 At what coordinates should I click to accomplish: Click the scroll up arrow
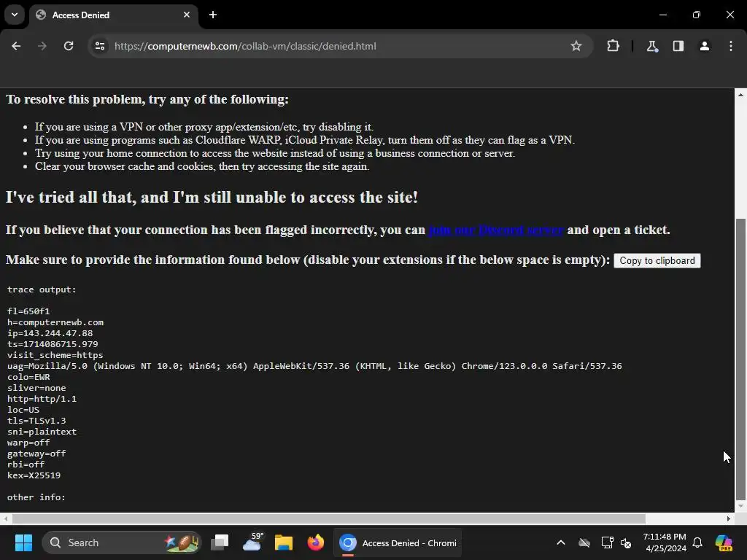pyautogui.click(x=740, y=94)
